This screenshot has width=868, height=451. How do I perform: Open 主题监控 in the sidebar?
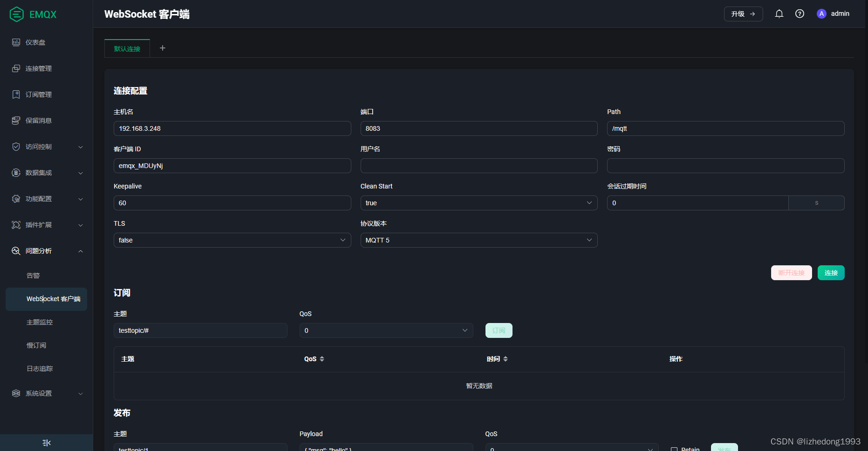click(40, 322)
